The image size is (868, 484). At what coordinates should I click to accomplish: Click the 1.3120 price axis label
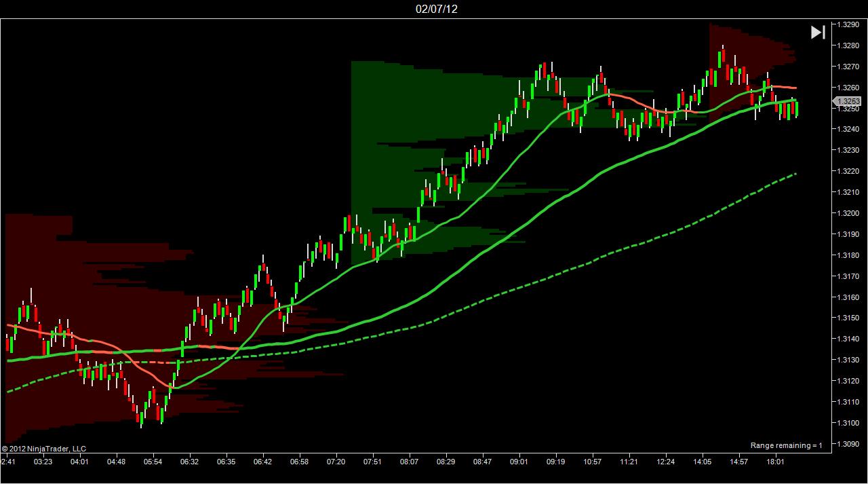(848, 381)
